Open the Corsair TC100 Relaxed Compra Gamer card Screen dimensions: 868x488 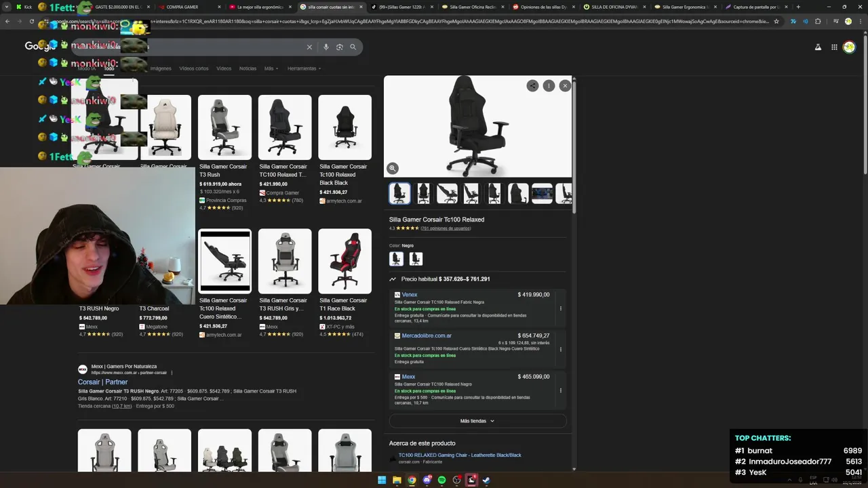tap(285, 149)
